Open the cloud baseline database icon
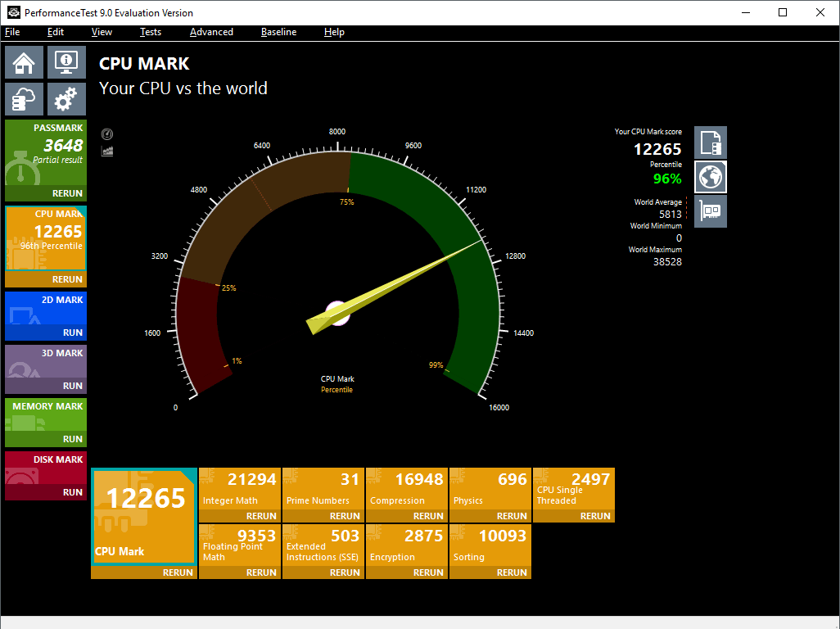This screenshot has width=840, height=629. [x=24, y=99]
